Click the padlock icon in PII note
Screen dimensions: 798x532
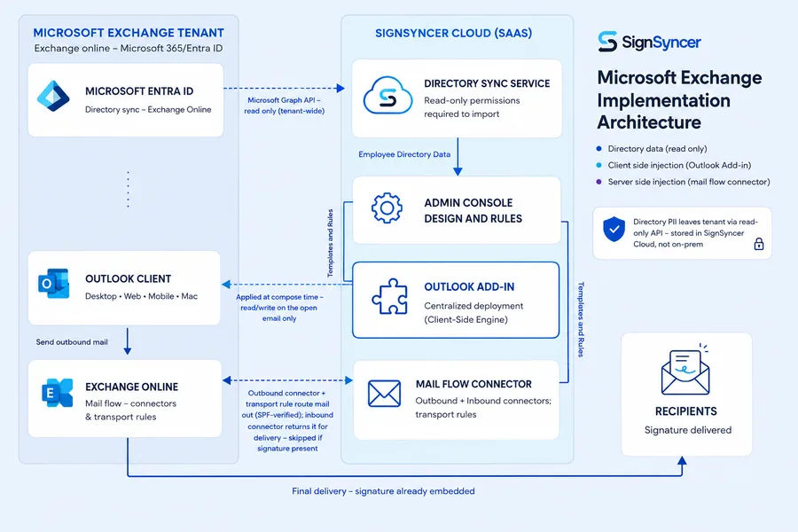759,244
